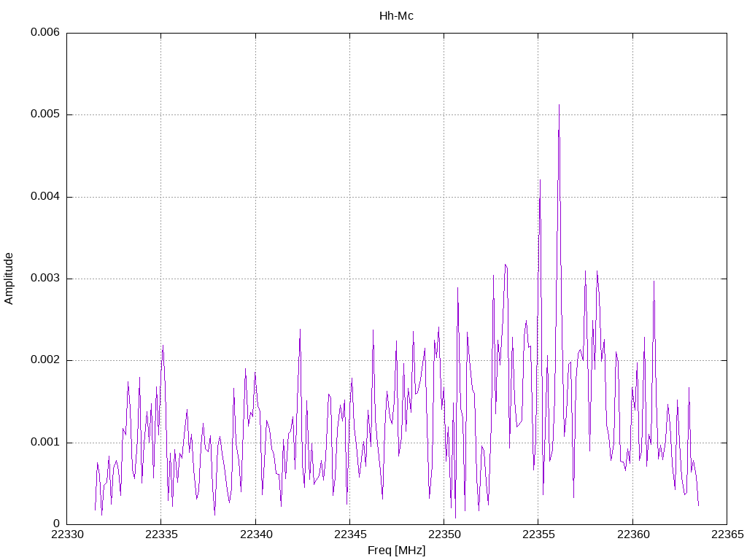Click the tip of the tallest spectrum peak

pos(559,105)
